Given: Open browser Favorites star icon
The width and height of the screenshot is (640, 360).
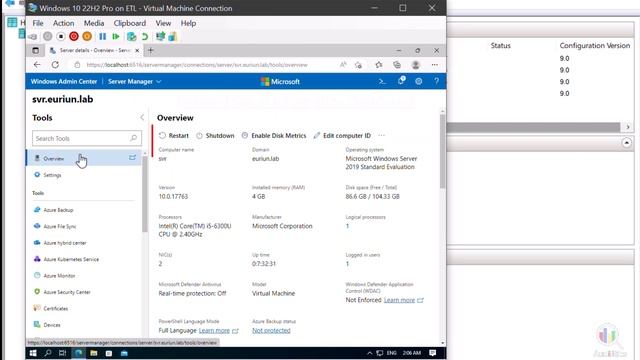Looking at the screenshot, I should pos(379,65).
